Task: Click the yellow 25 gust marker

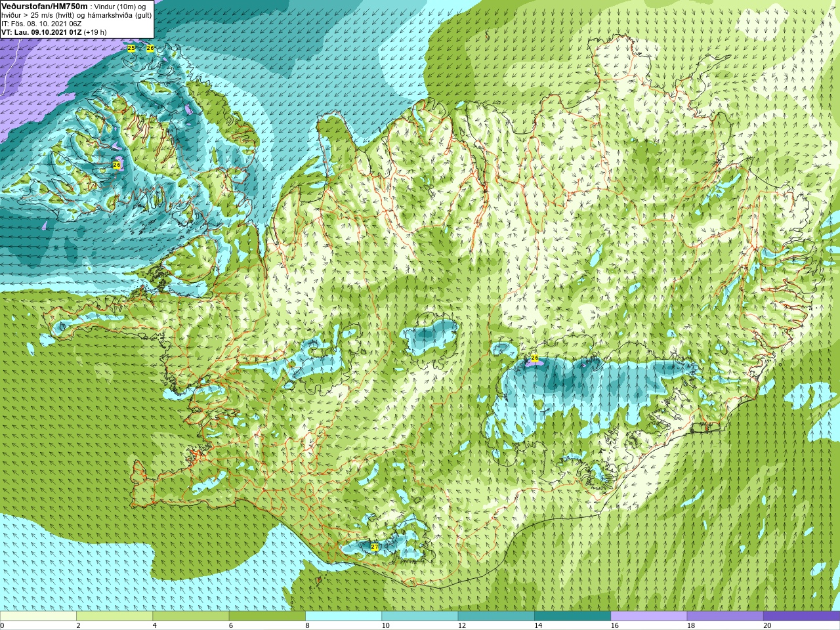Action: [131, 49]
